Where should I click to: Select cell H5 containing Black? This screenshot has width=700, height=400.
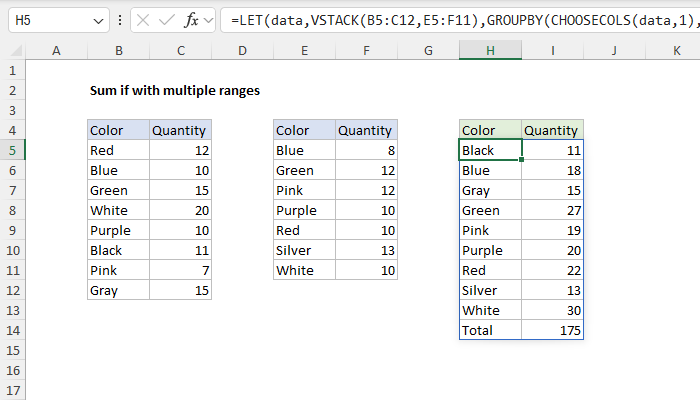[490, 150]
